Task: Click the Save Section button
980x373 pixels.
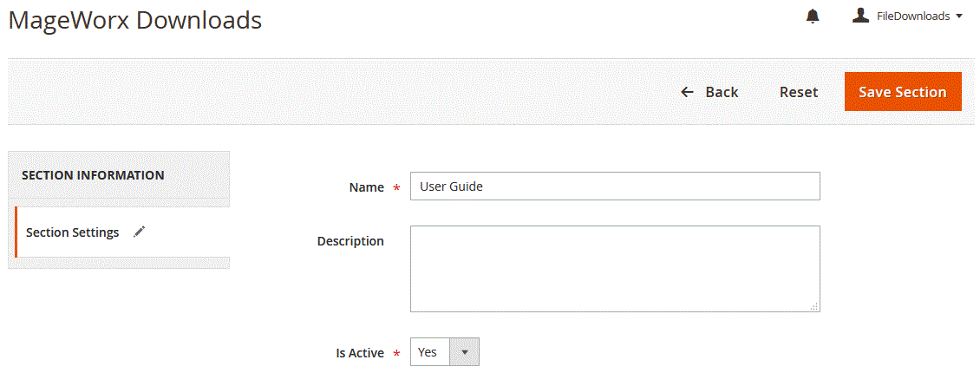Action: point(903,92)
